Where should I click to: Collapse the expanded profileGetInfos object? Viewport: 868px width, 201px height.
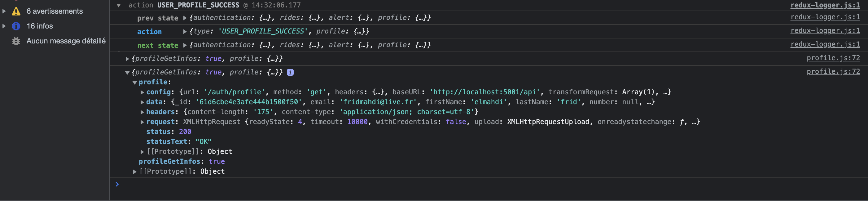click(127, 73)
